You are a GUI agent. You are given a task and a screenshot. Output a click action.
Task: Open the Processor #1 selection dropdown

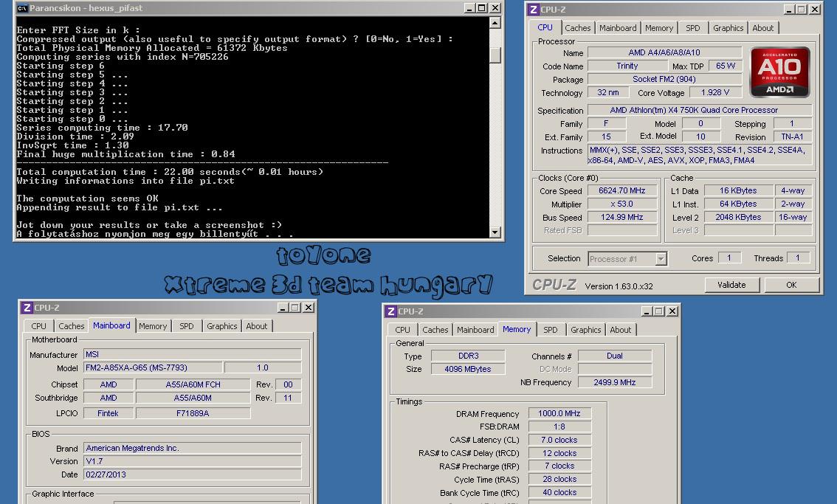(x=661, y=259)
